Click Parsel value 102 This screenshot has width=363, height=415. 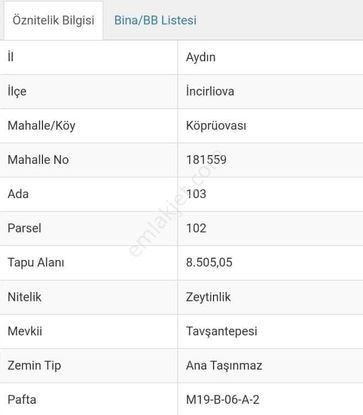[x=196, y=228]
